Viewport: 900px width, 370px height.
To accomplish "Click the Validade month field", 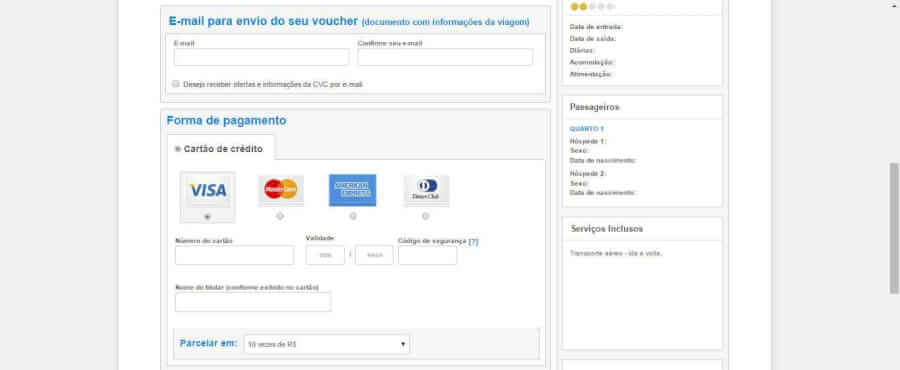I will (325, 255).
